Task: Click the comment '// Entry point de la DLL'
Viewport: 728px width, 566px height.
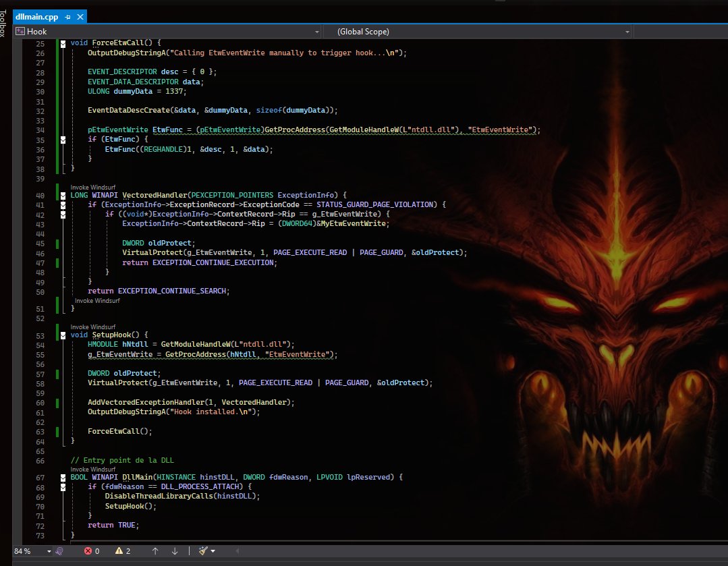Action: [x=122, y=460]
